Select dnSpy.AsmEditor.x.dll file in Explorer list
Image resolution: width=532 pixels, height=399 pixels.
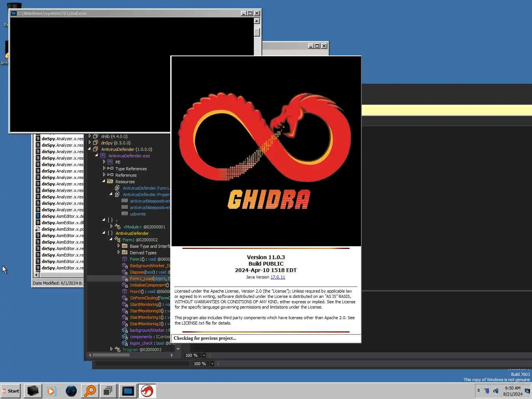(59, 223)
